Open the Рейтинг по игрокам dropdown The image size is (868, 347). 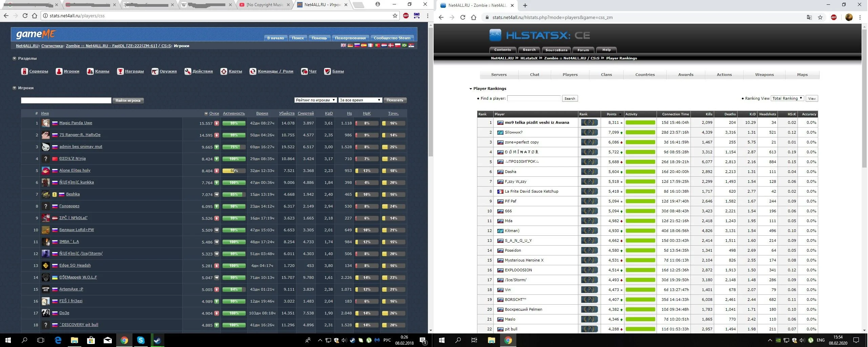315,100
